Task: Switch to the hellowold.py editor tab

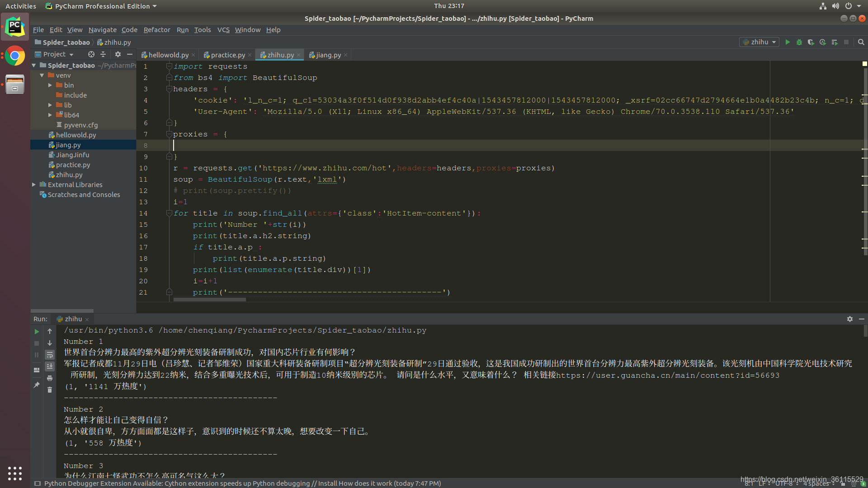Action: 168,55
